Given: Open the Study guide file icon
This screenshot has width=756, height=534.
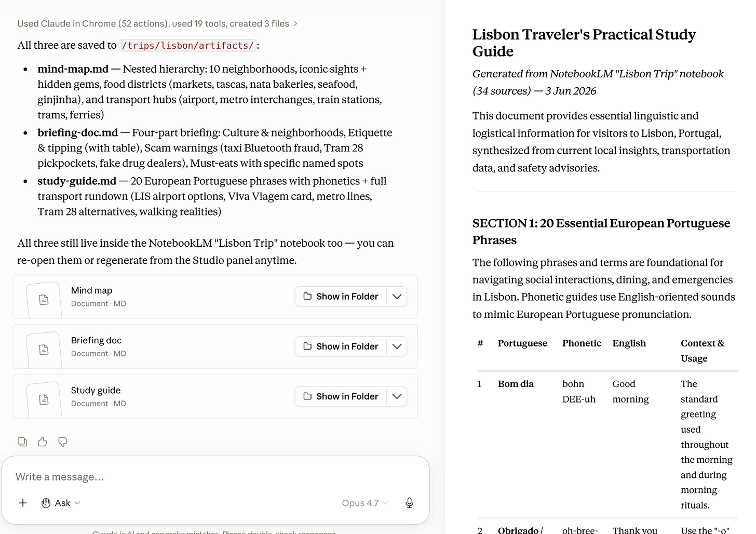Looking at the screenshot, I should pyautogui.click(x=44, y=399).
